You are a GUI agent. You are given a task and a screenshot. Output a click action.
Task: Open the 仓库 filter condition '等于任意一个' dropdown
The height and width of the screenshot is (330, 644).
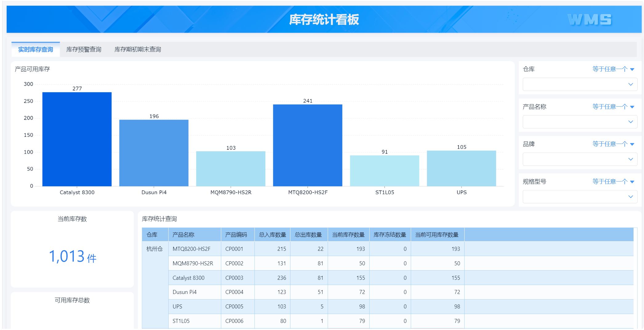coord(613,69)
